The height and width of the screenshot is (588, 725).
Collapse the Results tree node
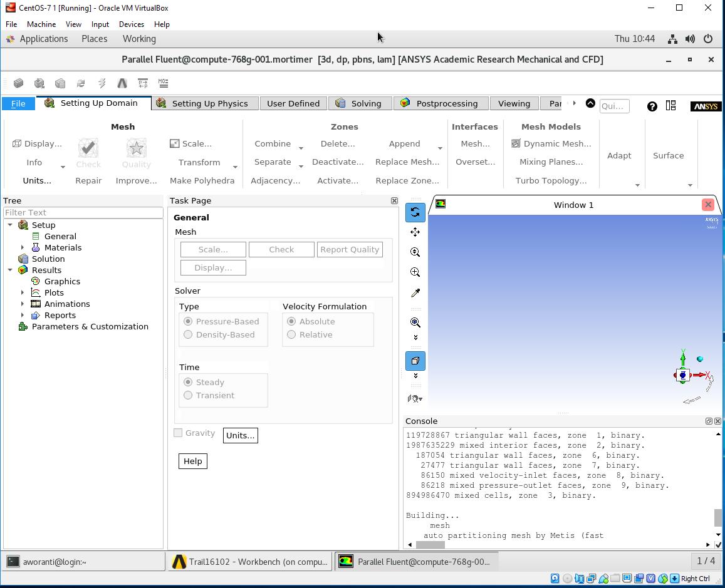(x=10, y=270)
